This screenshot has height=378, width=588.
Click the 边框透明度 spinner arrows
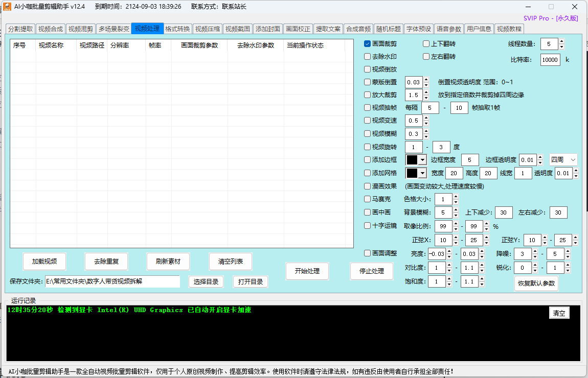click(540, 160)
